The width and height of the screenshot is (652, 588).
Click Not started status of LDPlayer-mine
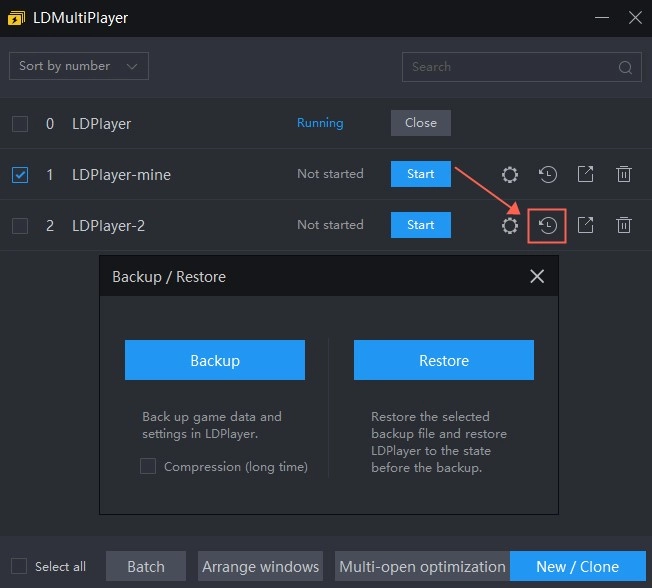click(x=330, y=174)
